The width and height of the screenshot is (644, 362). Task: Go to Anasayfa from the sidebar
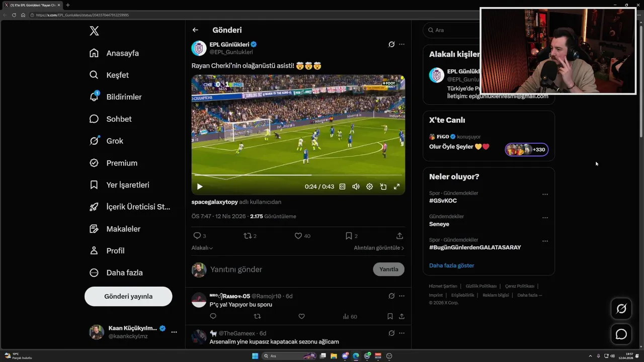tap(114, 53)
